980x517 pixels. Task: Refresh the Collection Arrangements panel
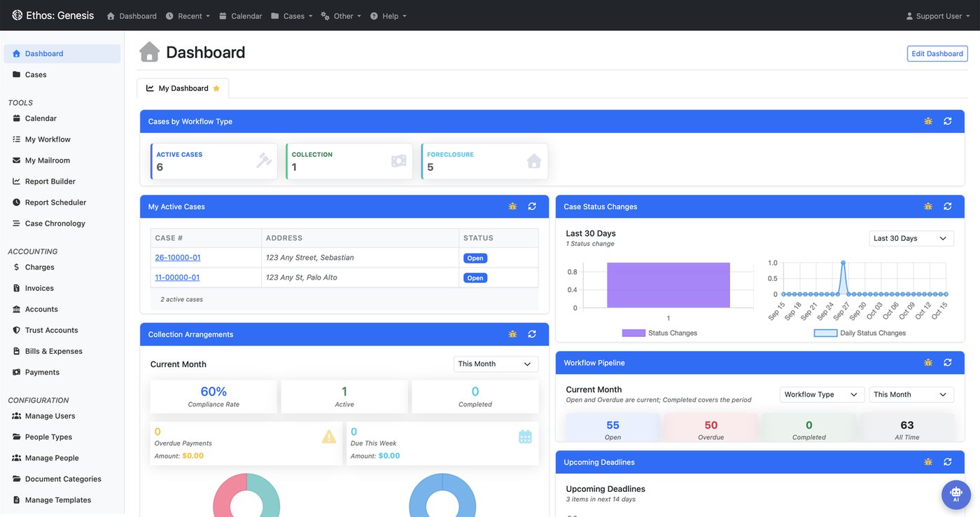pos(532,334)
